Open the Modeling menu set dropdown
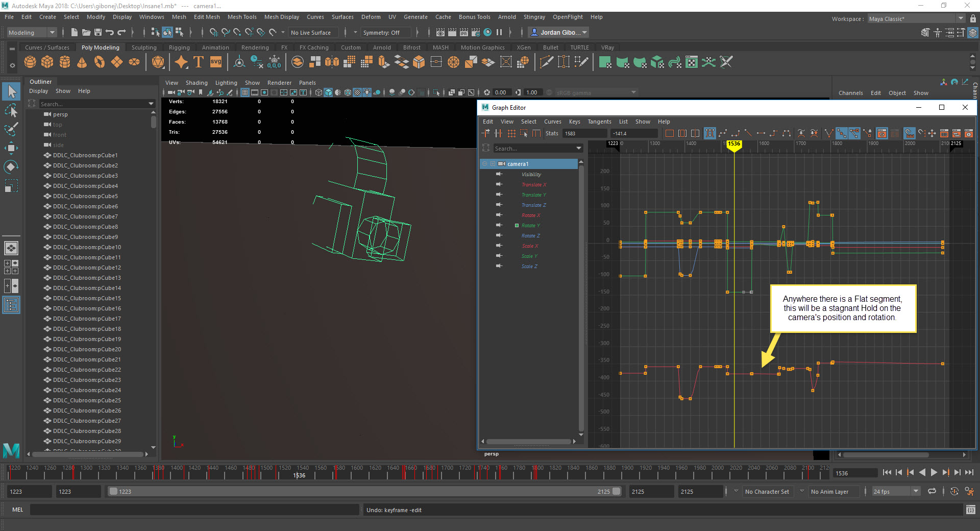This screenshot has height=531, width=980. 32,33
